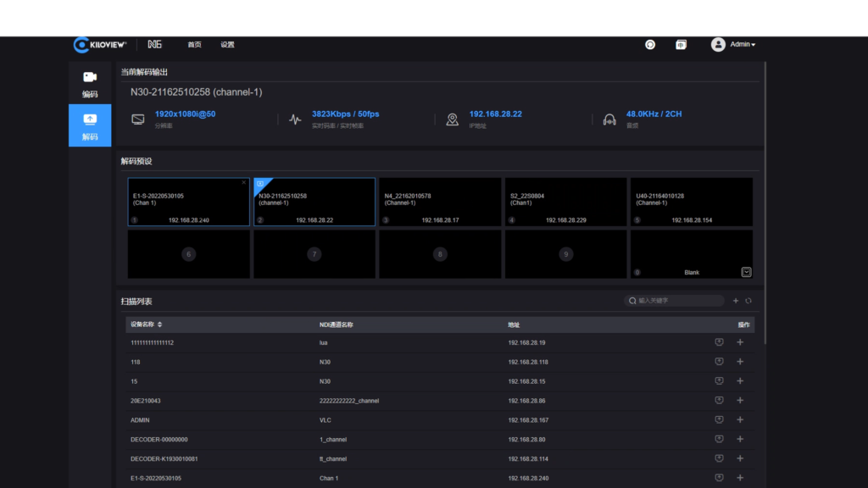Image resolution: width=868 pixels, height=488 pixels.
Task: Select preset 5 U40-21164010128
Action: pos(692,202)
